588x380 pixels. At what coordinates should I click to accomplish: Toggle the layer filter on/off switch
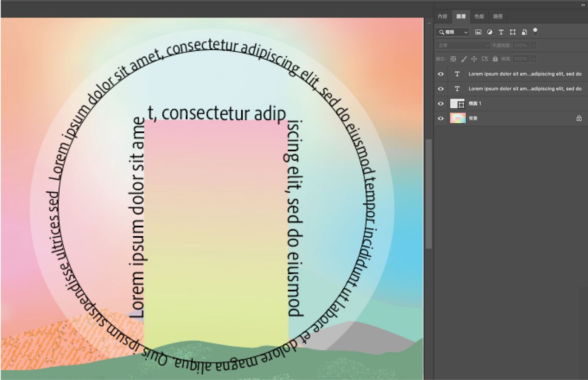pyautogui.click(x=535, y=32)
